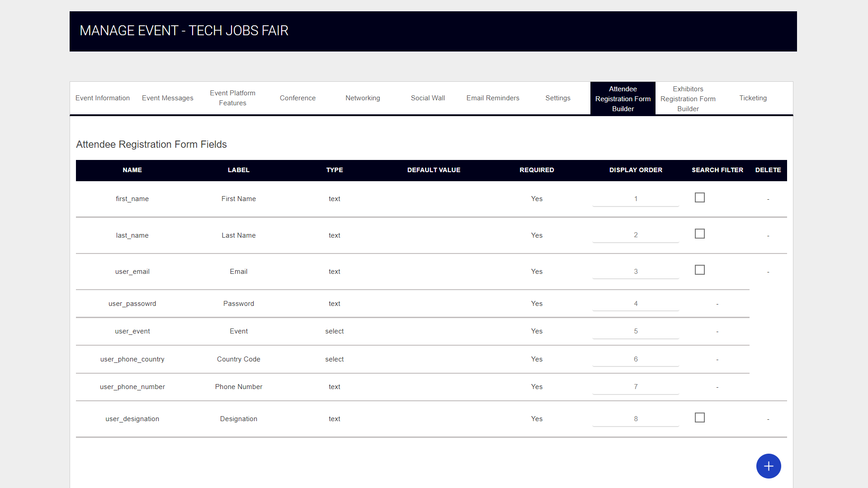Open Event Platform Features tab
Screen dimensions: 868x488
coord(233,98)
